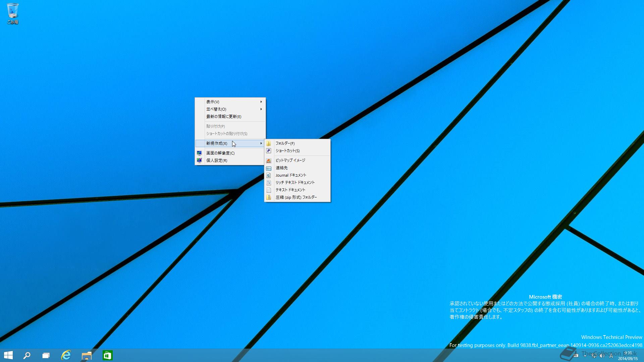Screen dimensions: 644x362
Task: Click the volume speaker tray icon
Action: click(x=602, y=356)
